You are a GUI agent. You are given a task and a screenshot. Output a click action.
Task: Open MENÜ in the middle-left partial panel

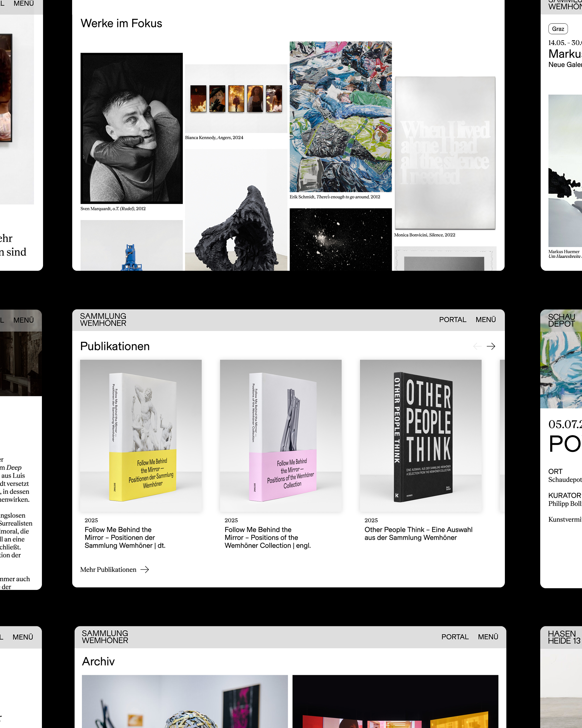tap(24, 320)
